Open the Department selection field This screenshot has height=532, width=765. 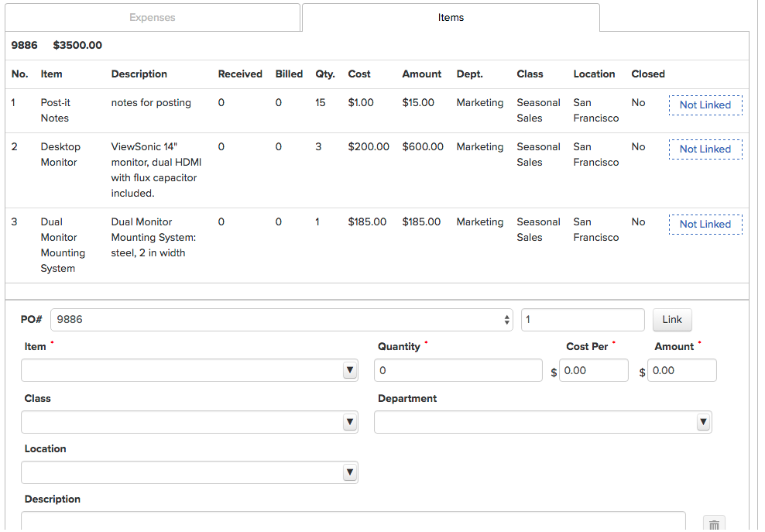[x=534, y=421]
